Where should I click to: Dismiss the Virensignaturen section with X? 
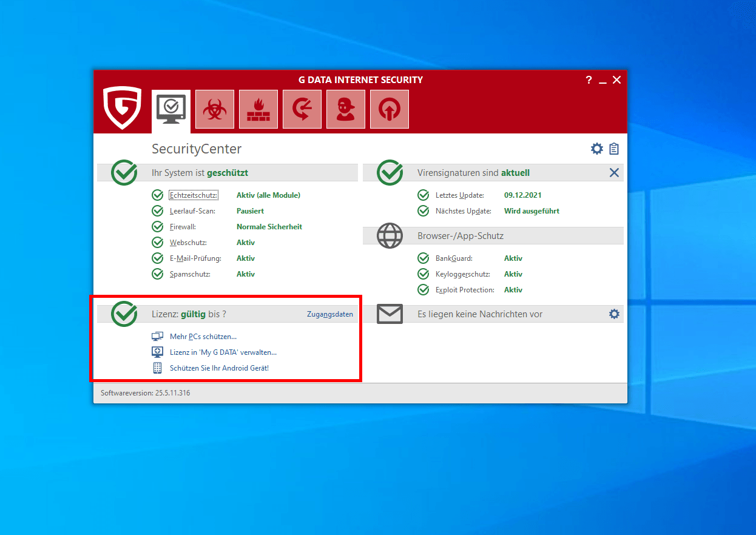coord(614,173)
